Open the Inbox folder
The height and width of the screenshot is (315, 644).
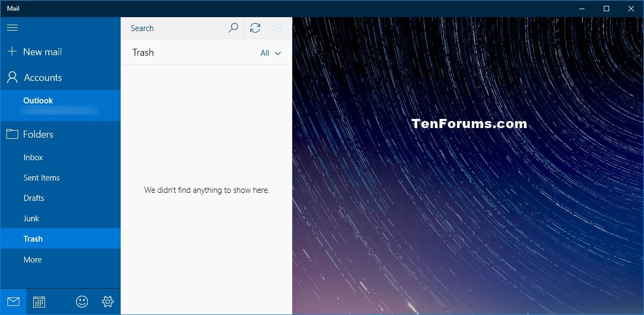[60, 157]
